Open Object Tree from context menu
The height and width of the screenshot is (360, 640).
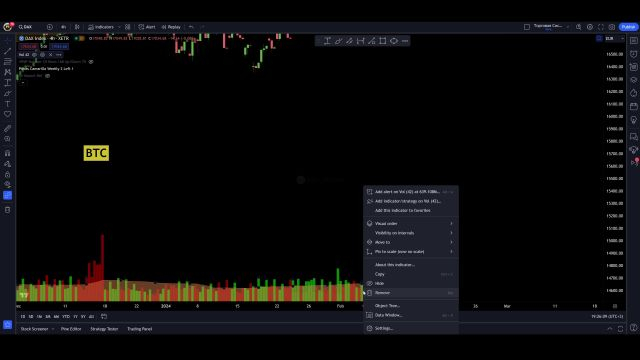tap(411, 306)
